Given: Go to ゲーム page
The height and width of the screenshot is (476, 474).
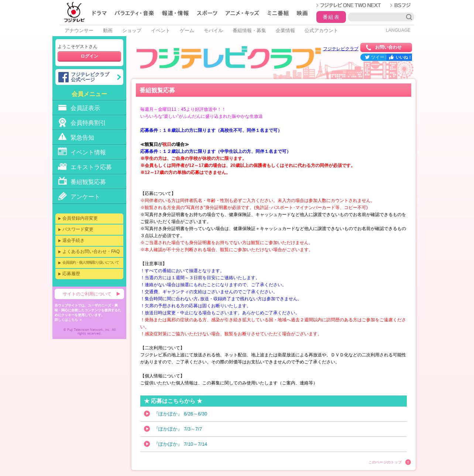Looking at the screenshot, I should point(187,31).
